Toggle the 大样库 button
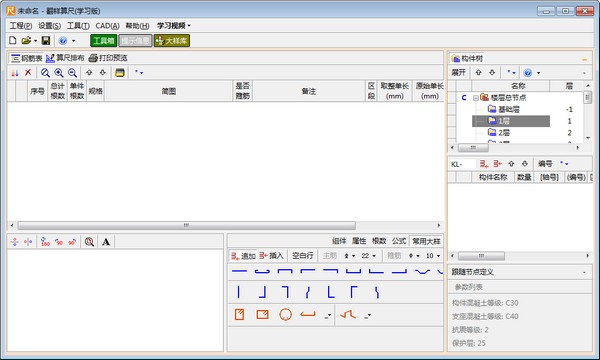600x360 pixels. (172, 41)
